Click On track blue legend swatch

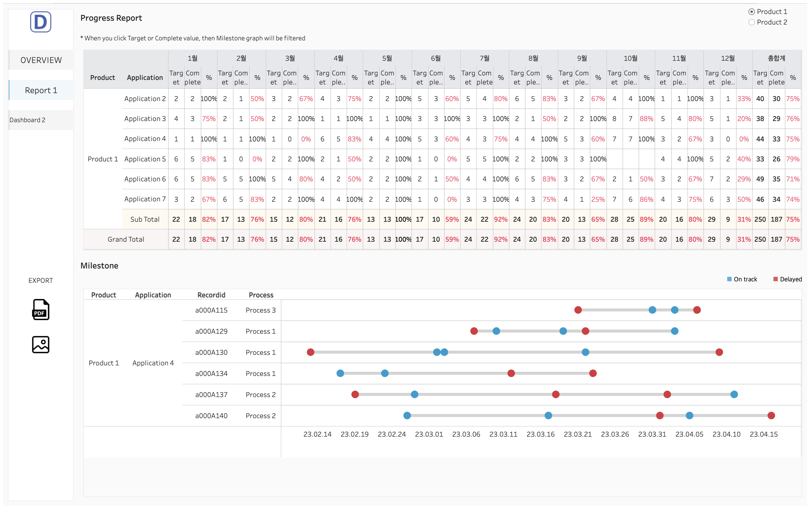(729, 279)
